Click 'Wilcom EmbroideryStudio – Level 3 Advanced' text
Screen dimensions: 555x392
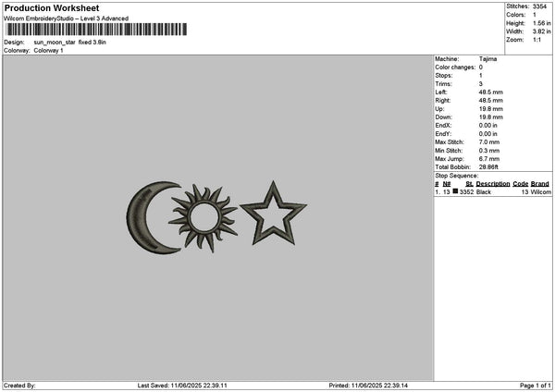pyautogui.click(x=67, y=18)
